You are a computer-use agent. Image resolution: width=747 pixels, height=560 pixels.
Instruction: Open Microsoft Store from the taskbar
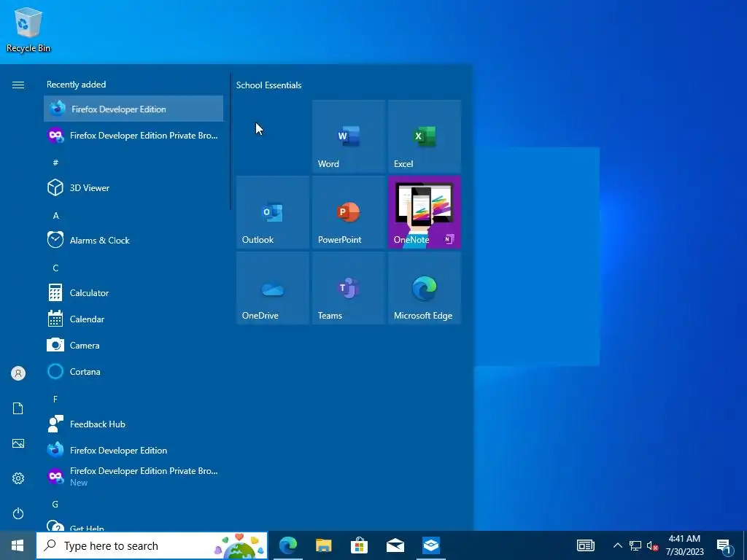[359, 545]
